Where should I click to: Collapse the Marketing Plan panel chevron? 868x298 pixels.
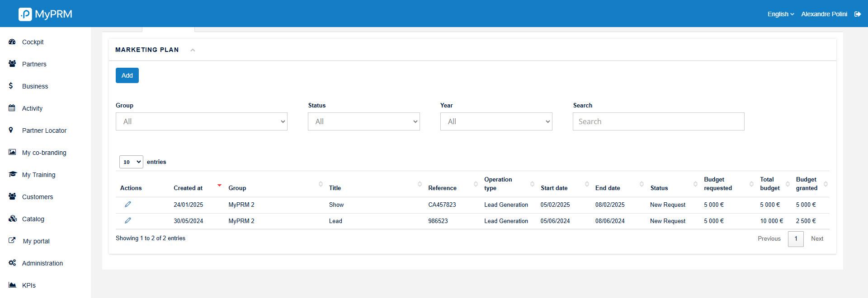click(x=193, y=50)
